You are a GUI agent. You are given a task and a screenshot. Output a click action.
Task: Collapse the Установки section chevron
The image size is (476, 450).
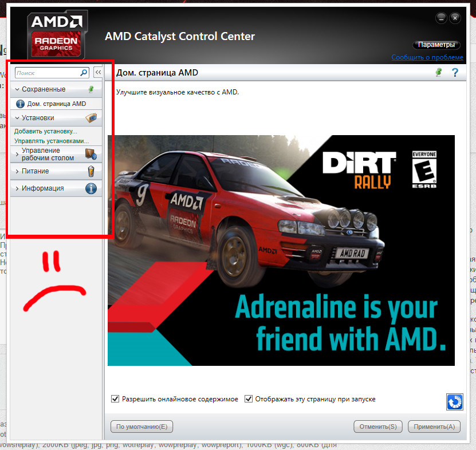[17, 118]
